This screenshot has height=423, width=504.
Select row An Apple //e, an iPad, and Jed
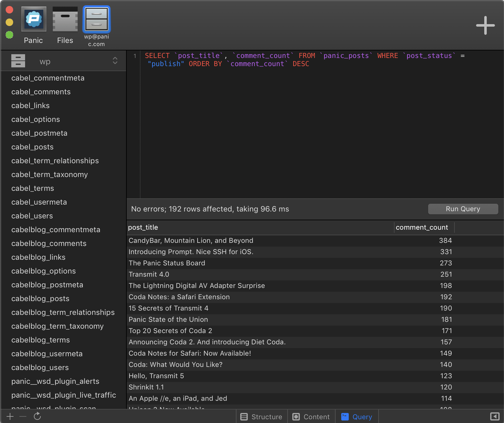click(x=315, y=399)
